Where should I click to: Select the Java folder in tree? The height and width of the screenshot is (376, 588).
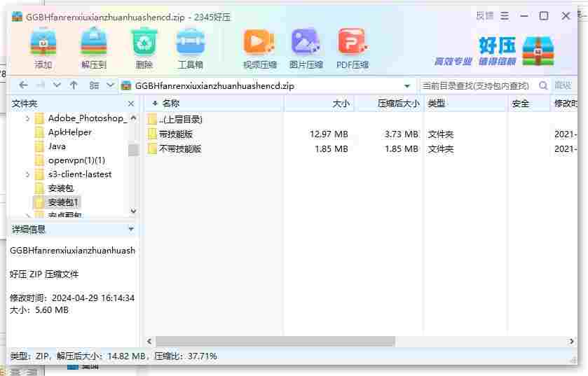[x=57, y=146]
